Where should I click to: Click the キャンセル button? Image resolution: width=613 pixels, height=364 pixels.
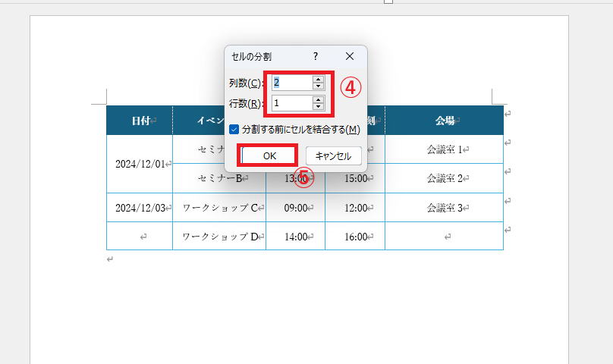pos(334,155)
